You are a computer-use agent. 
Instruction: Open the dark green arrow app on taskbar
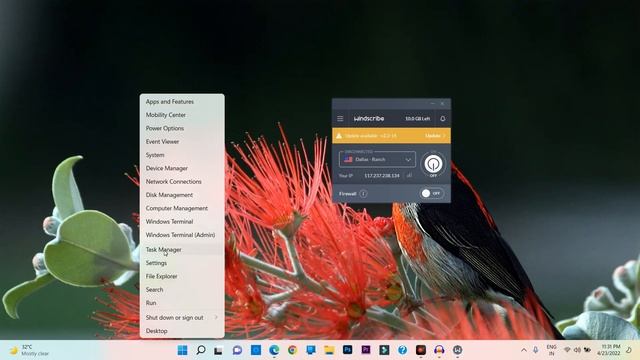click(x=384, y=350)
